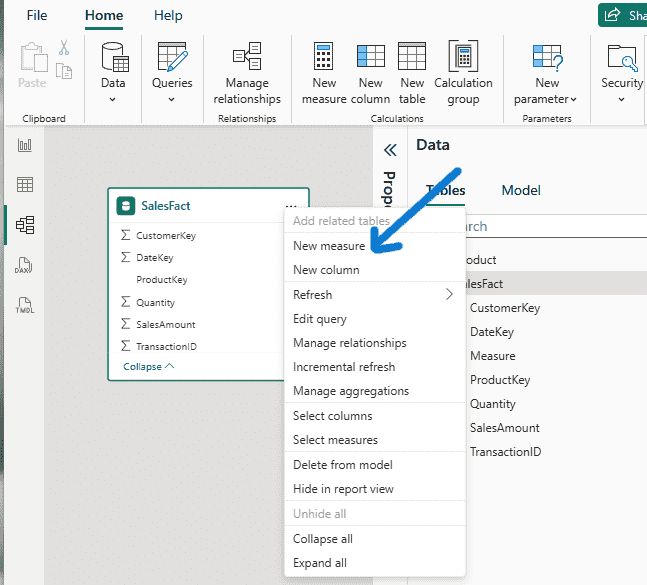Open the Data source dropdown

pos(113,72)
